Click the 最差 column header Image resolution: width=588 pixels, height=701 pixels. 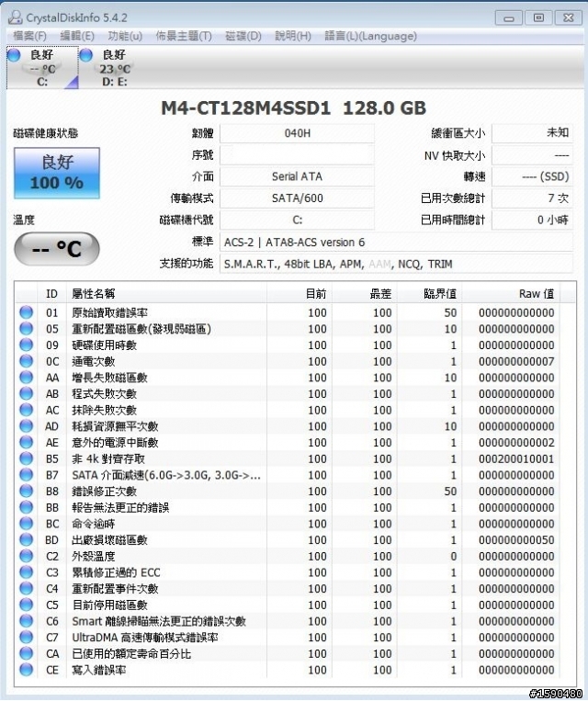(x=365, y=294)
